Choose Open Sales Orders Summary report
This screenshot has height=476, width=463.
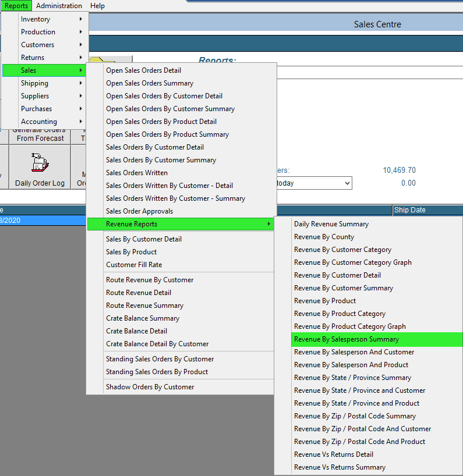point(182,83)
